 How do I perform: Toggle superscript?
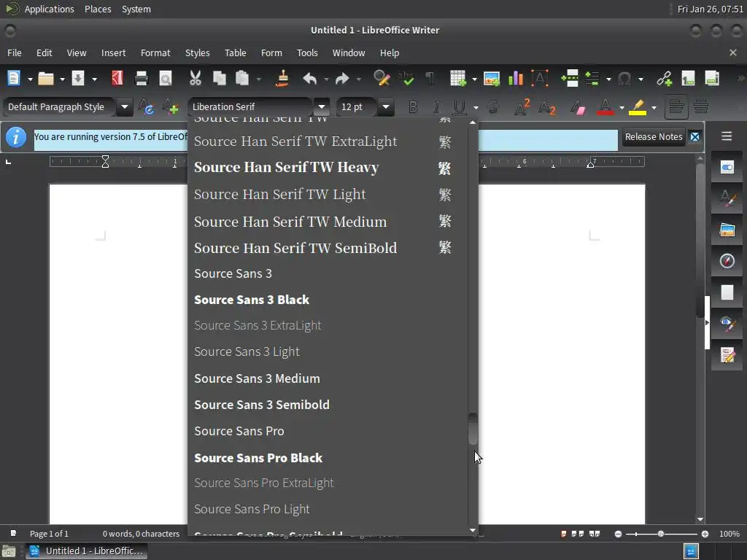pos(522,107)
